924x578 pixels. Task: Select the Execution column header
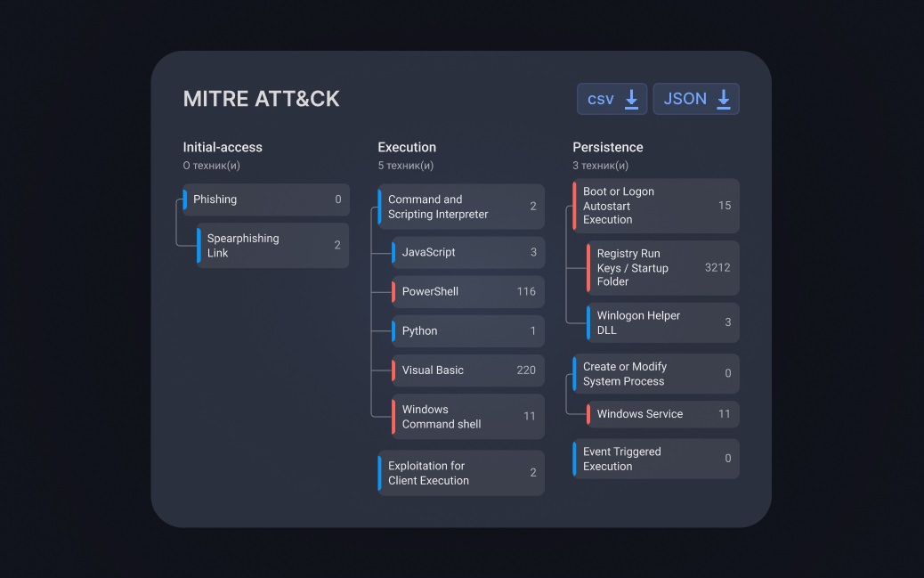407,147
